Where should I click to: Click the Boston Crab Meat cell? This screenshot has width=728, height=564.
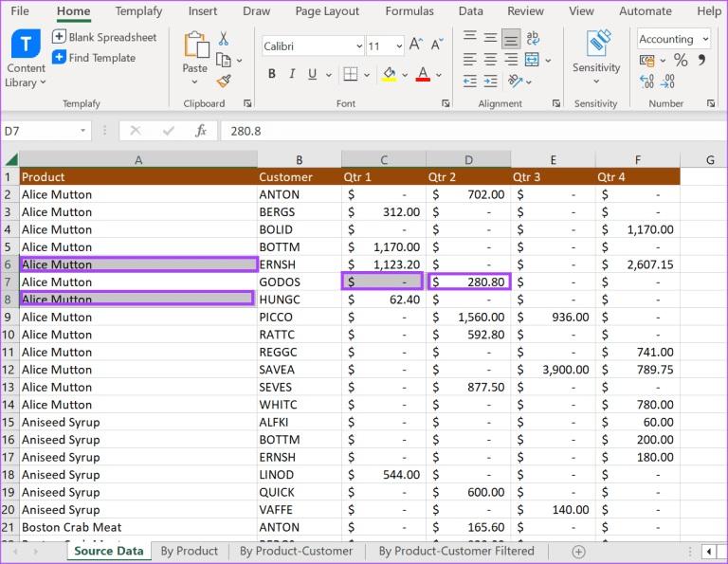click(x=138, y=527)
